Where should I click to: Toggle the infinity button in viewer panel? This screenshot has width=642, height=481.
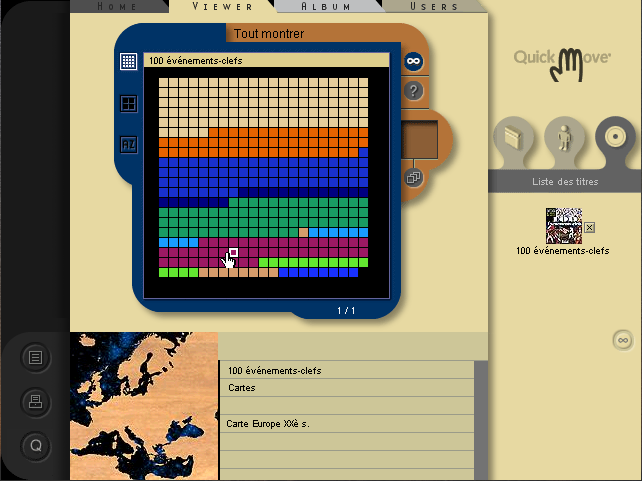point(413,61)
